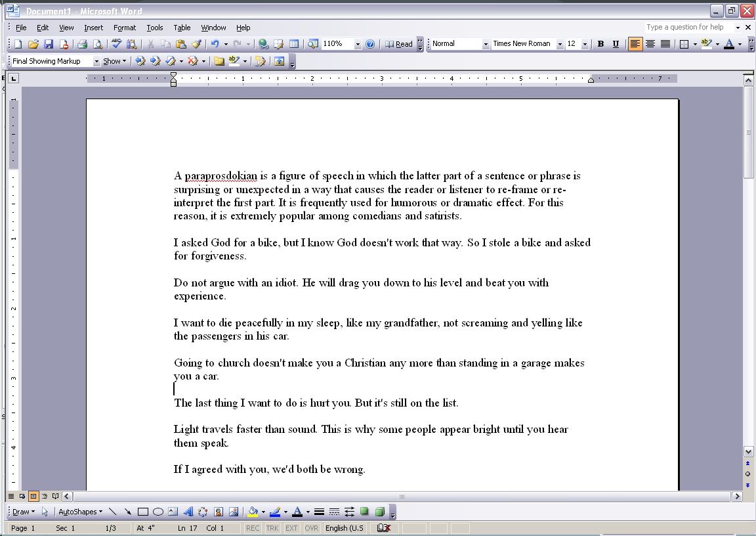This screenshot has height=536, width=756.
Task: Toggle Bold formatting
Action: pyautogui.click(x=600, y=43)
